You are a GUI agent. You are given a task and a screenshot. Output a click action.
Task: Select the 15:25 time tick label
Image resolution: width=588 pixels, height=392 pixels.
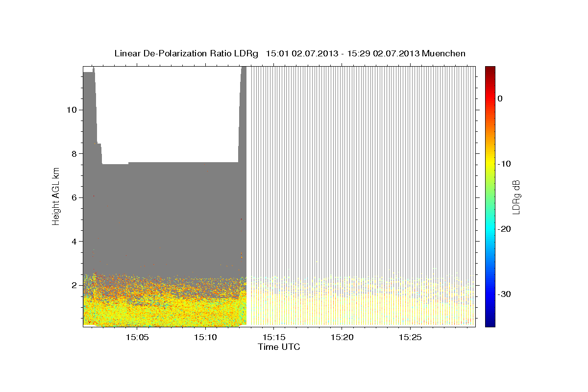click(410, 338)
